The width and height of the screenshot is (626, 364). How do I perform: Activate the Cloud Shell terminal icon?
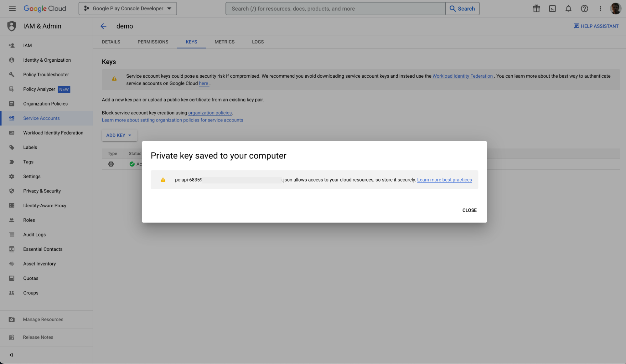tap(552, 8)
